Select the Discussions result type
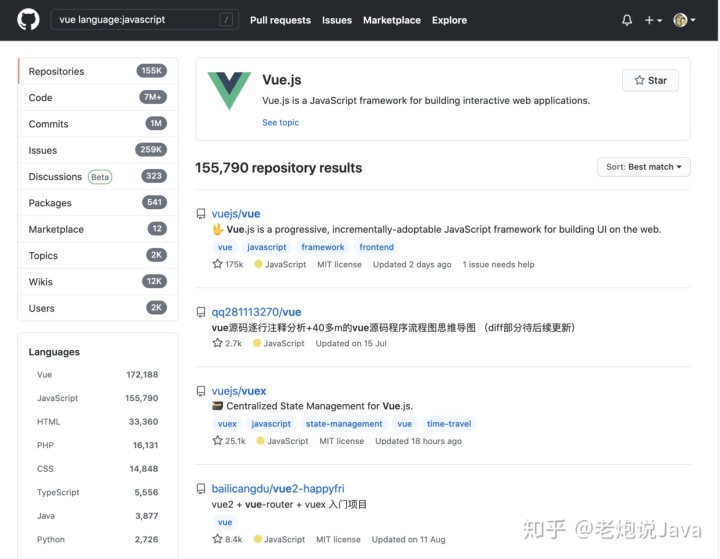The image size is (720, 559). (x=98, y=176)
